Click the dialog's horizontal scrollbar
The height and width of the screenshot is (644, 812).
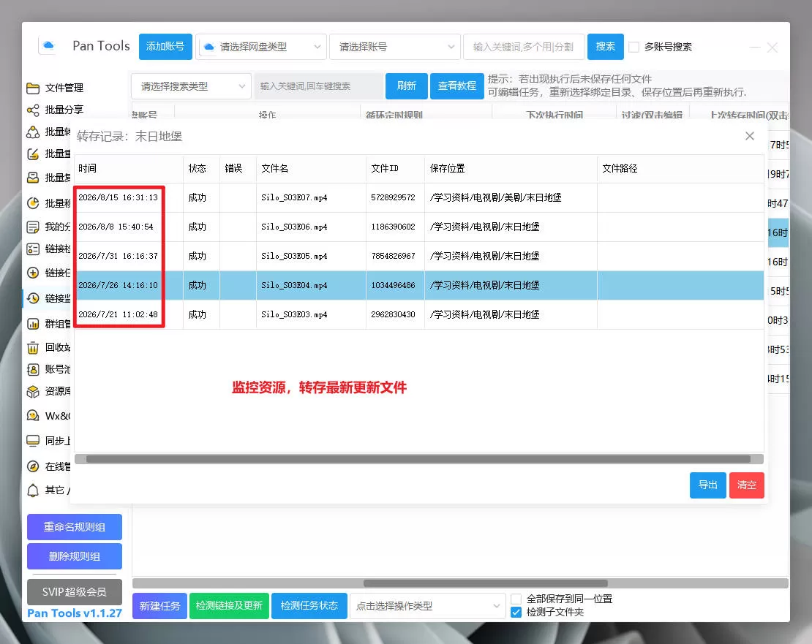[x=418, y=459]
